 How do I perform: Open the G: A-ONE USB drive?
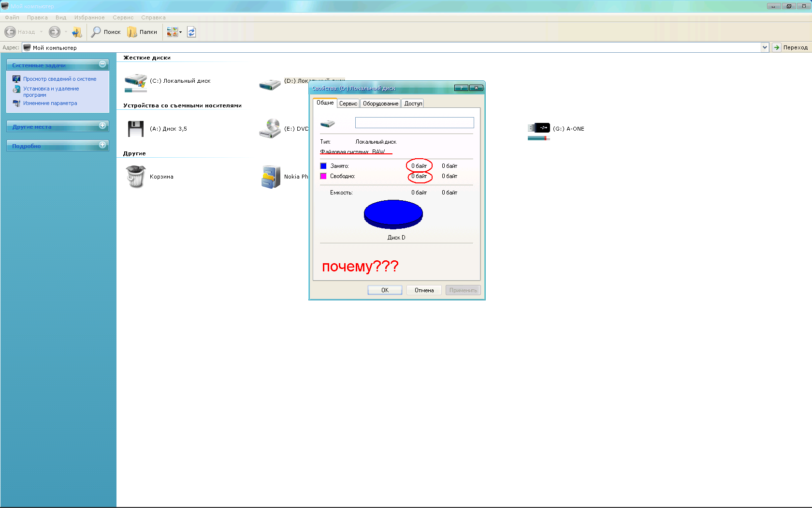pyautogui.click(x=539, y=128)
